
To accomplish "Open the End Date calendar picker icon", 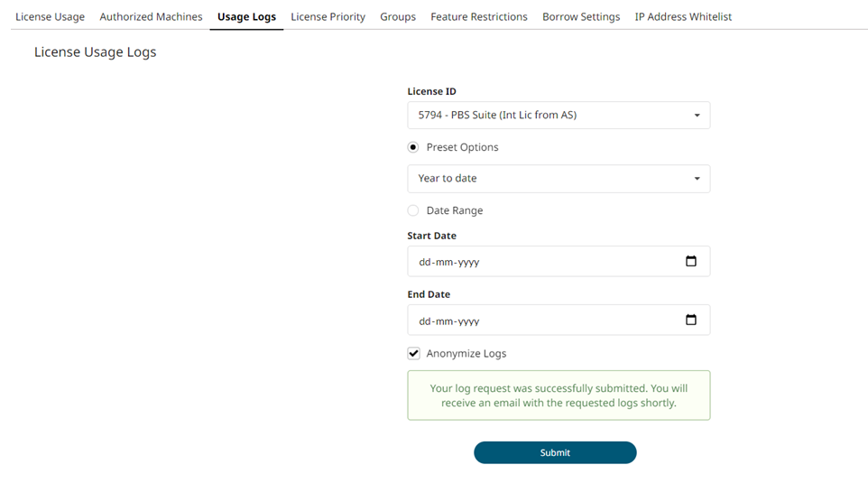I will (691, 321).
